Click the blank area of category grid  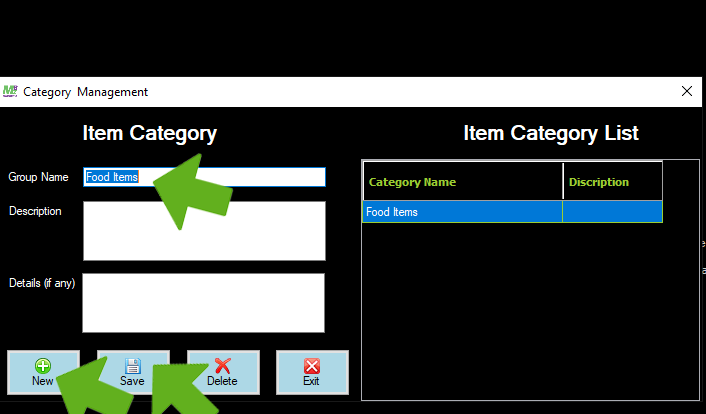530,310
